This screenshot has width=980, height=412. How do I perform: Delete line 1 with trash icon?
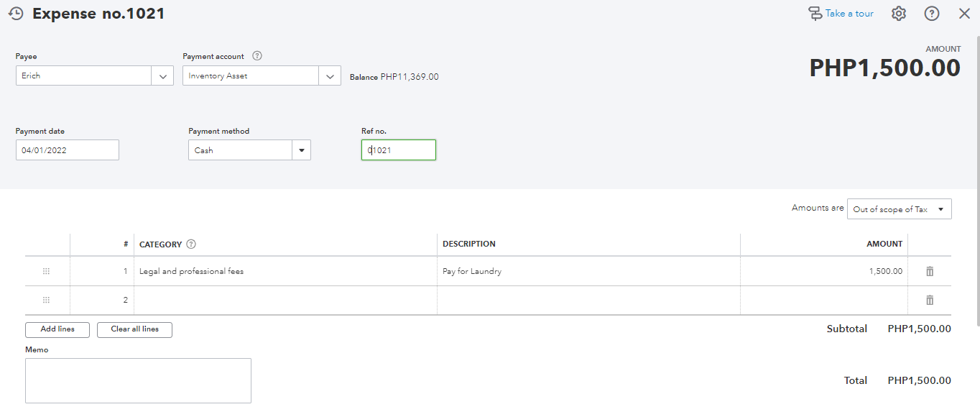pyautogui.click(x=930, y=271)
